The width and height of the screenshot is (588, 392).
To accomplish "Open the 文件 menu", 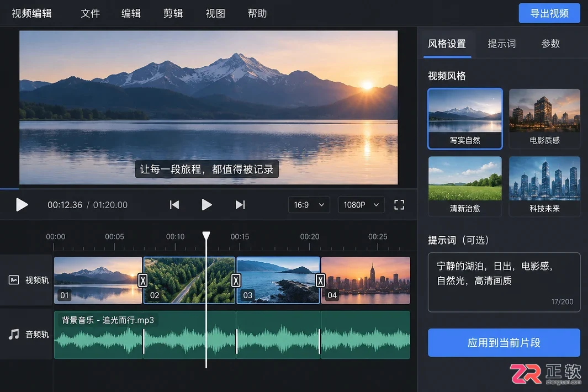I will tap(91, 13).
